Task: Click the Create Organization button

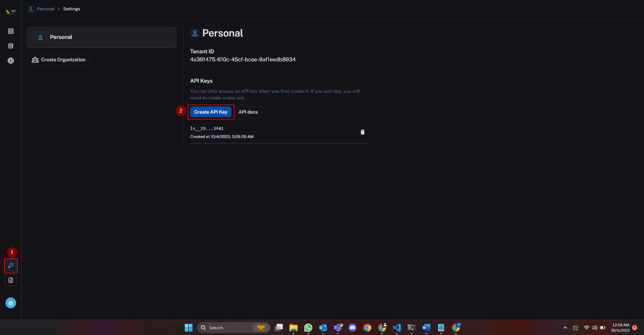Action: point(58,59)
